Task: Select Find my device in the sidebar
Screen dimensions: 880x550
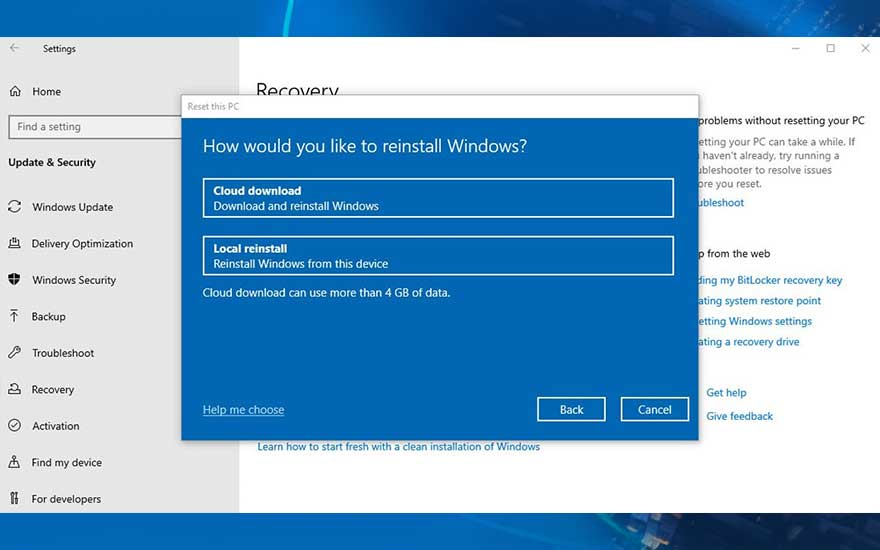Action: pos(66,462)
